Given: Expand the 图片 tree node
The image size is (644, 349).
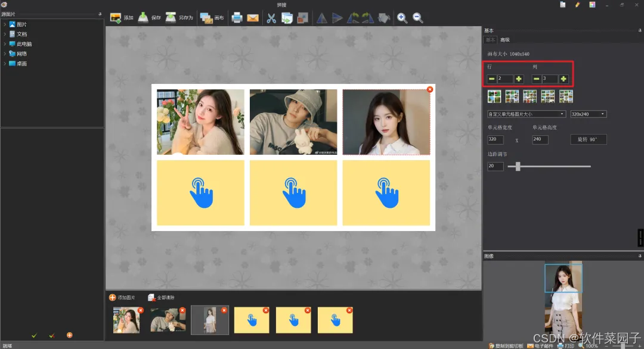Looking at the screenshot, I should coord(5,24).
